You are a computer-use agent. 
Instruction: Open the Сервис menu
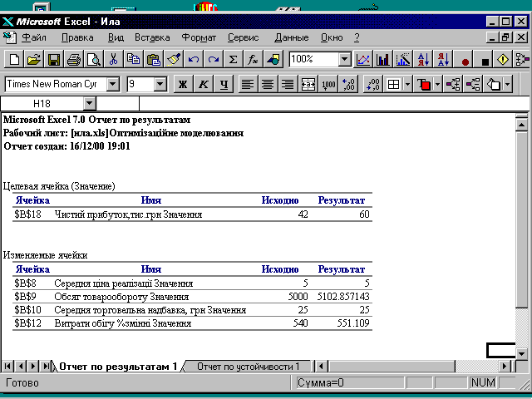pyautogui.click(x=244, y=37)
